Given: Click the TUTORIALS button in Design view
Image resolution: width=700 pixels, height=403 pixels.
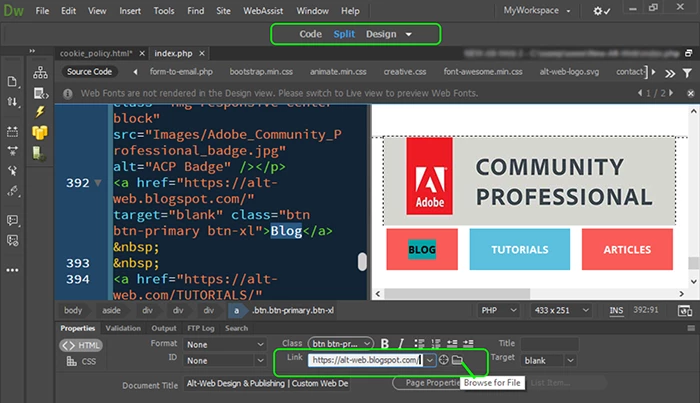Looking at the screenshot, I should pyautogui.click(x=520, y=249).
